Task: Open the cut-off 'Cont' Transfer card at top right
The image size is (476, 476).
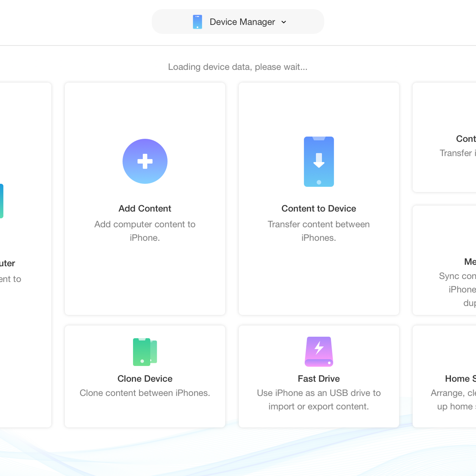Action: coord(444,137)
